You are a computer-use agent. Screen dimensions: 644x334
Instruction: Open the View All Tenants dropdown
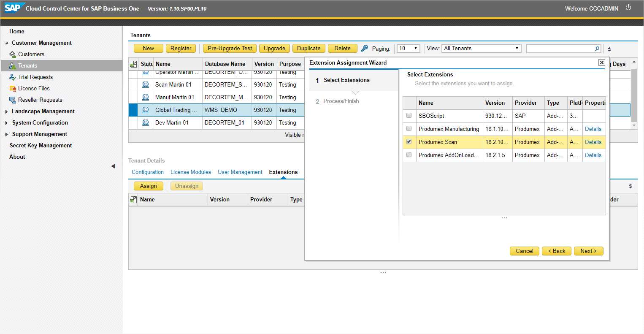(481, 49)
